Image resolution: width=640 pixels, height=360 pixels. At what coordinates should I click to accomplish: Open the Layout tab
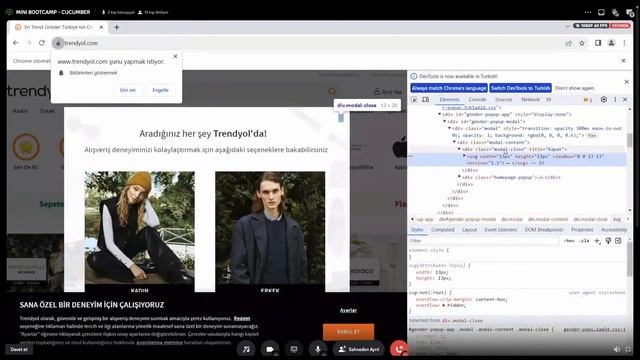coord(469,230)
